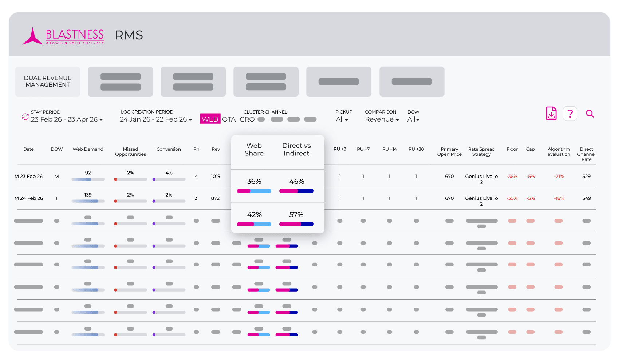Open the Stay Period date range dropdown
The width and height of the screenshot is (619, 364).
(x=67, y=119)
